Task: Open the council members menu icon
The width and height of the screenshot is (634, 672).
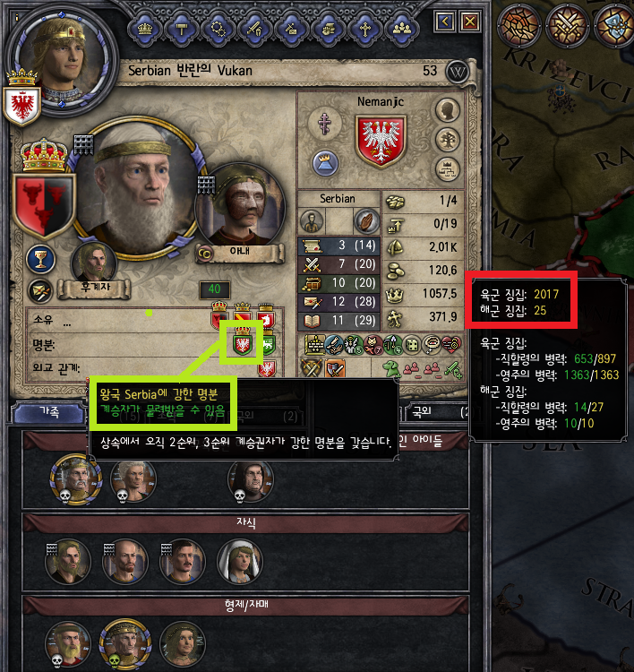Action: (x=402, y=29)
